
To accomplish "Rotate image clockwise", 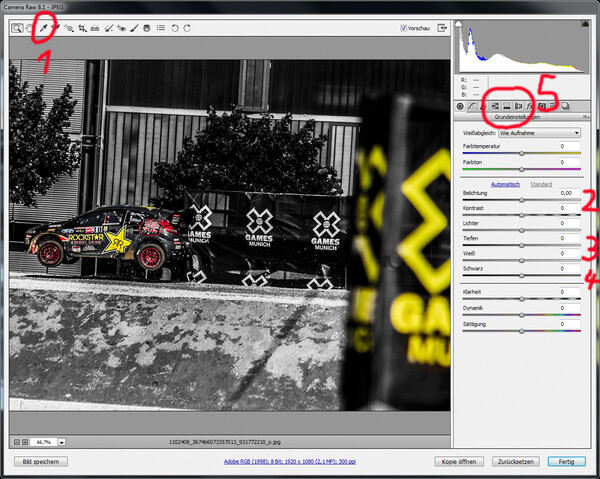I will pyautogui.click(x=187, y=28).
